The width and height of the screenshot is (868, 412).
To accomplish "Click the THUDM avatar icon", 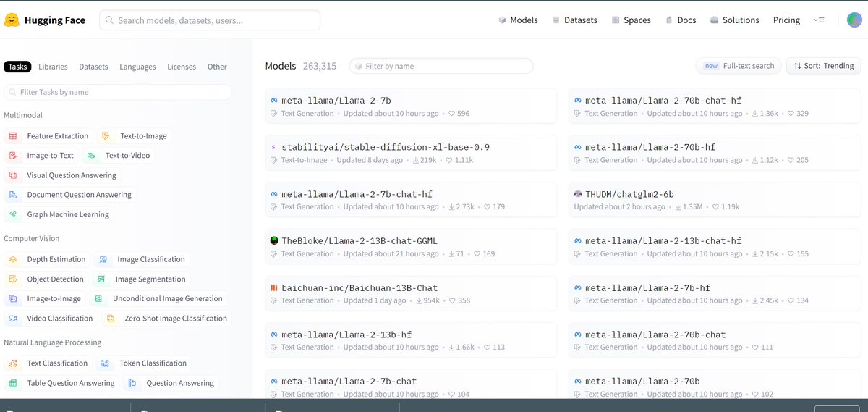I will click(578, 194).
